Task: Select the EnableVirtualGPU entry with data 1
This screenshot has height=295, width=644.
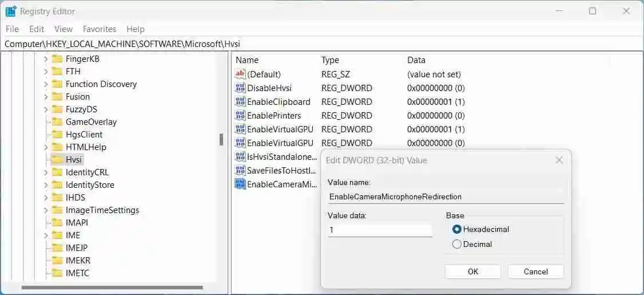Action: pos(280,129)
